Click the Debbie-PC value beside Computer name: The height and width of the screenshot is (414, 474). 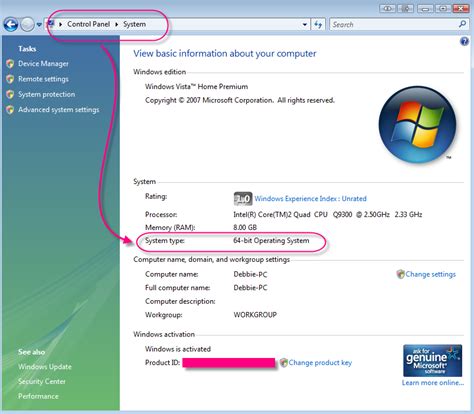tap(250, 275)
